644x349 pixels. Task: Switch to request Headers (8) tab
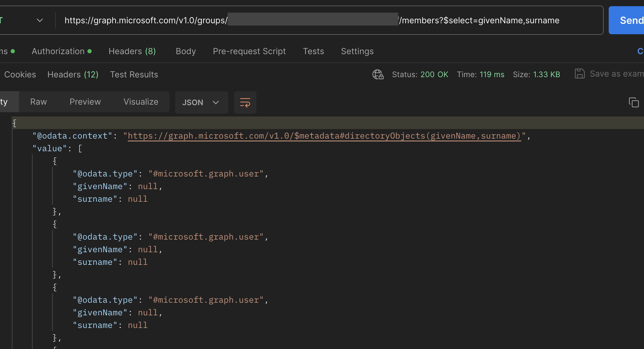[x=132, y=51]
